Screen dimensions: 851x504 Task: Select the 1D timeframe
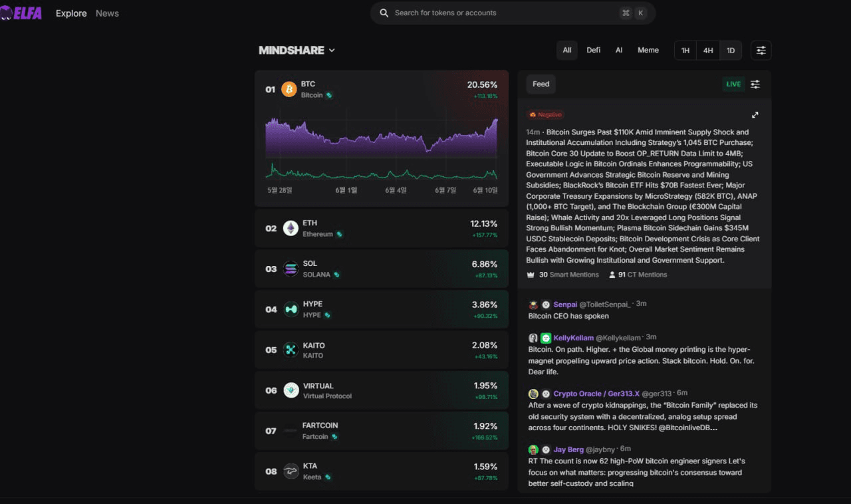(731, 51)
